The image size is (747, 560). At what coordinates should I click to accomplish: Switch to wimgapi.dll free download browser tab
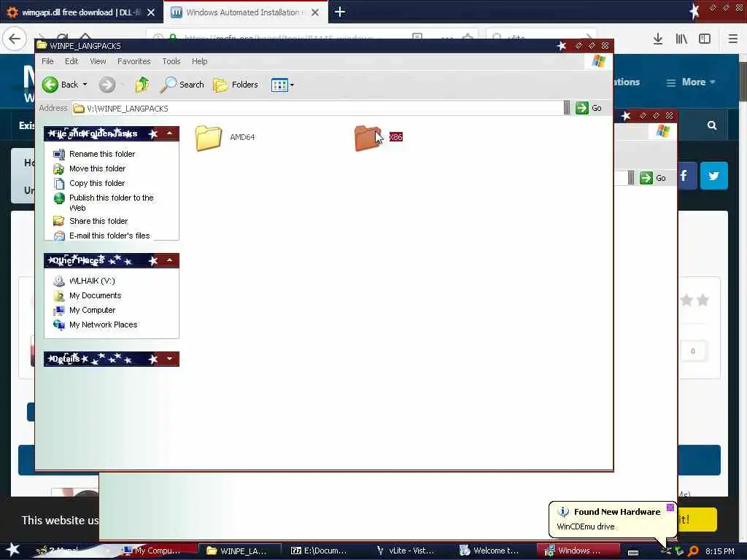click(81, 12)
